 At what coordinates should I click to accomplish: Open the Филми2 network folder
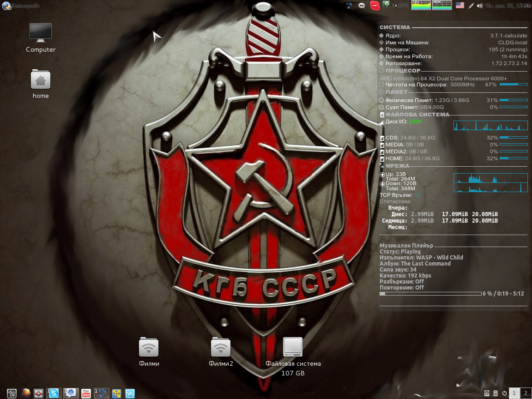pyautogui.click(x=221, y=351)
